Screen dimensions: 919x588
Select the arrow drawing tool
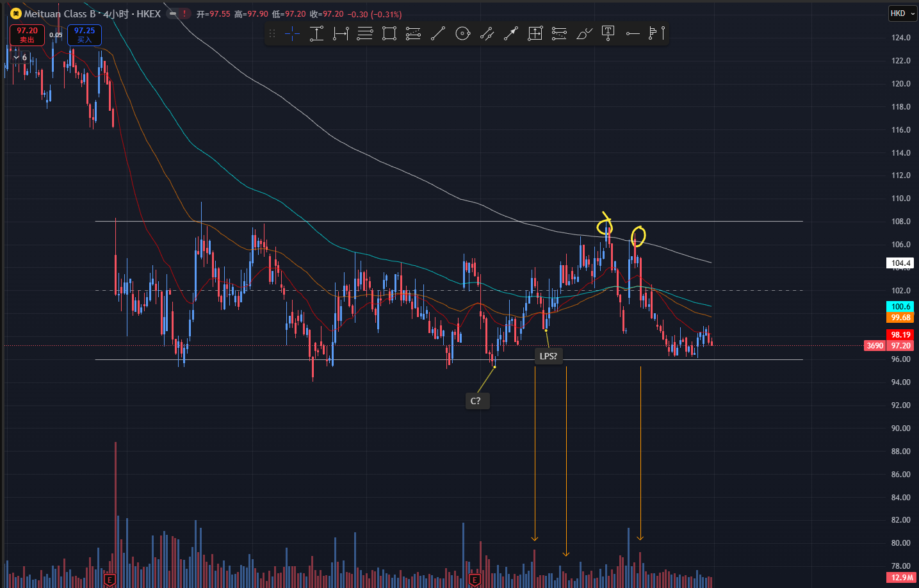click(x=511, y=34)
